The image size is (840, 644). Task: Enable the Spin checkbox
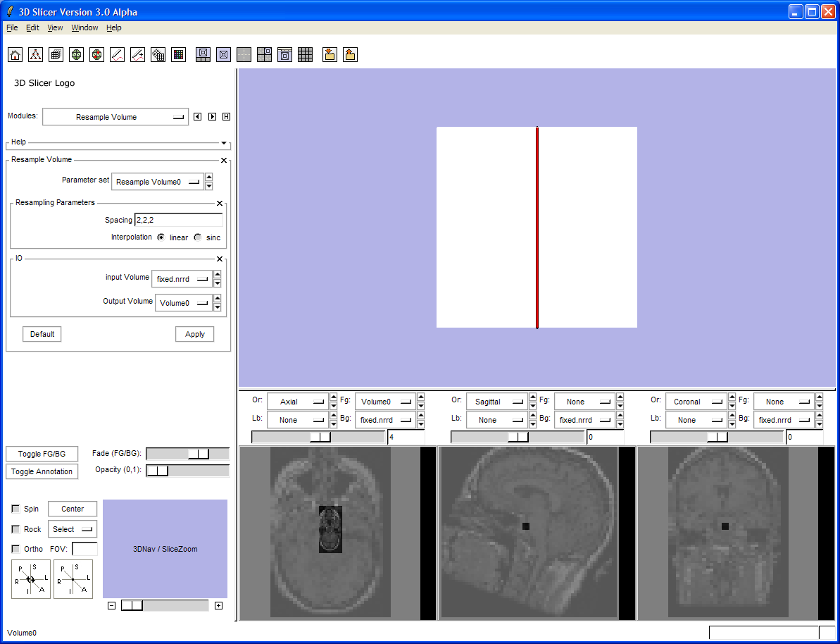pyautogui.click(x=15, y=509)
